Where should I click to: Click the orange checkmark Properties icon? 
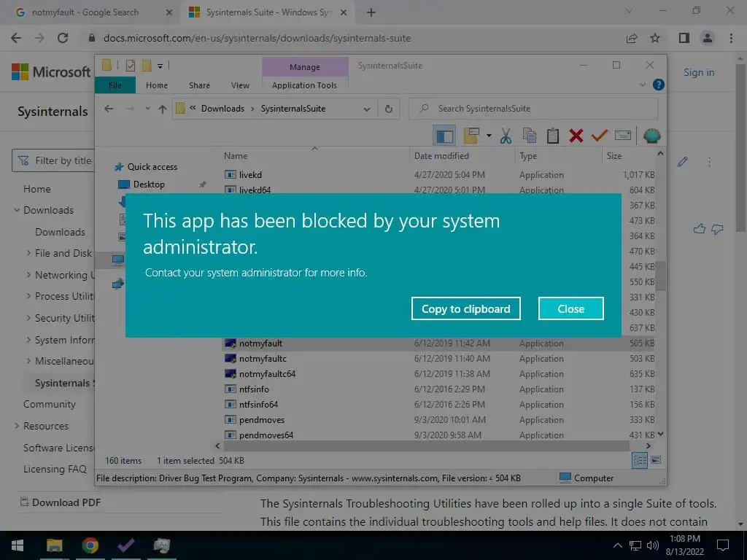click(600, 136)
